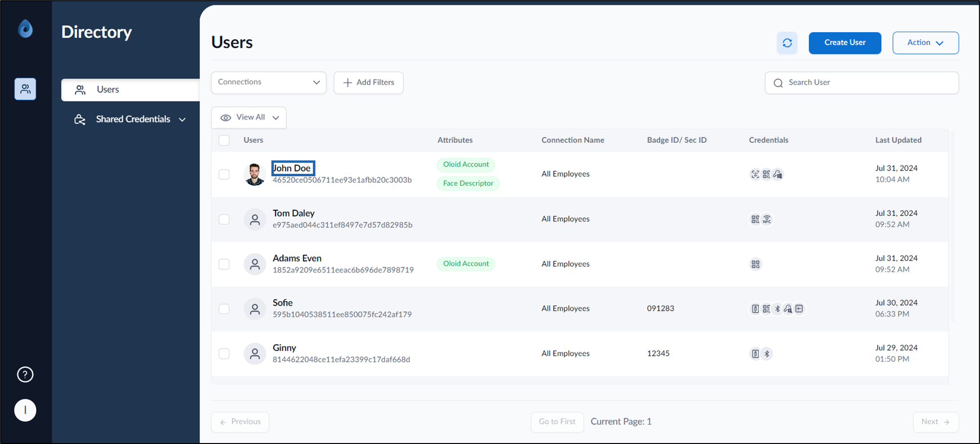Click Tom Daley's QR code credential icon

(755, 219)
